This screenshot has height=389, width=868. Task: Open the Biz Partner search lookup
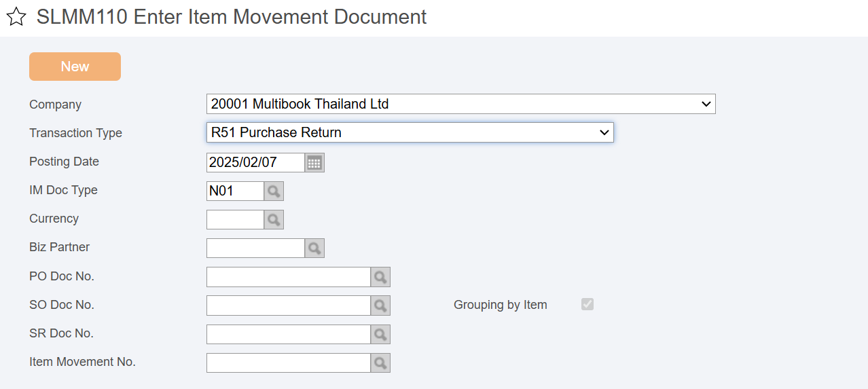point(314,248)
